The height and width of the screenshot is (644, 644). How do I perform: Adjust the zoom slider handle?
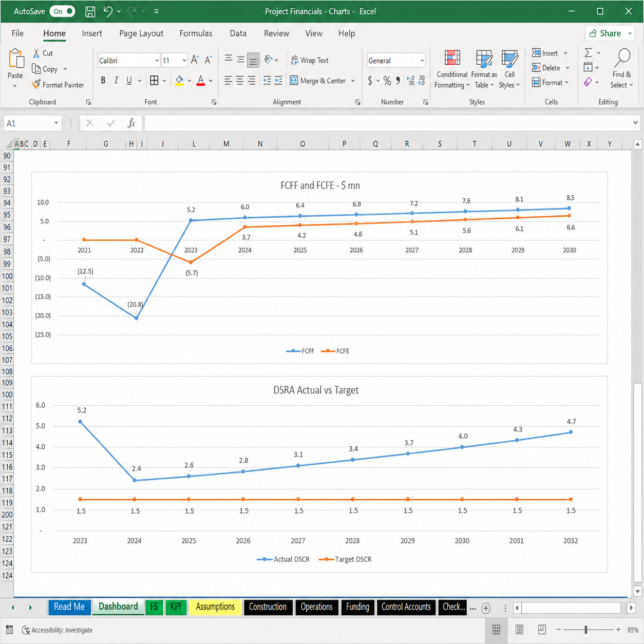click(586, 630)
